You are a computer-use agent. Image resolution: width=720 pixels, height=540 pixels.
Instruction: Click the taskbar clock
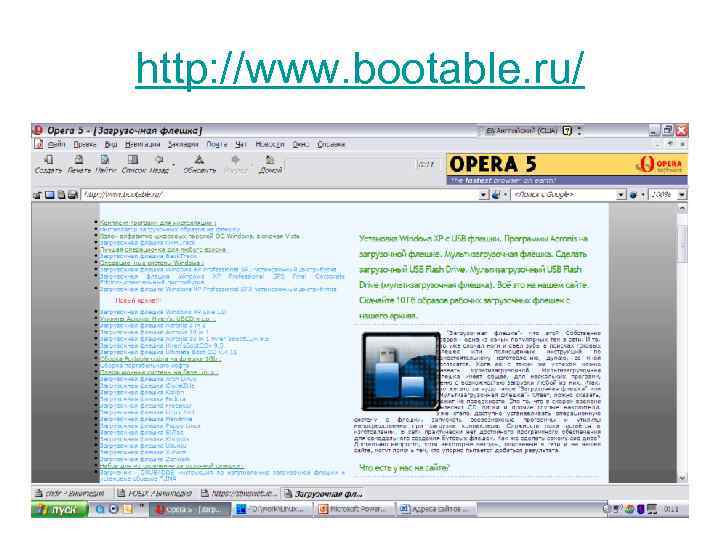pos(671,509)
